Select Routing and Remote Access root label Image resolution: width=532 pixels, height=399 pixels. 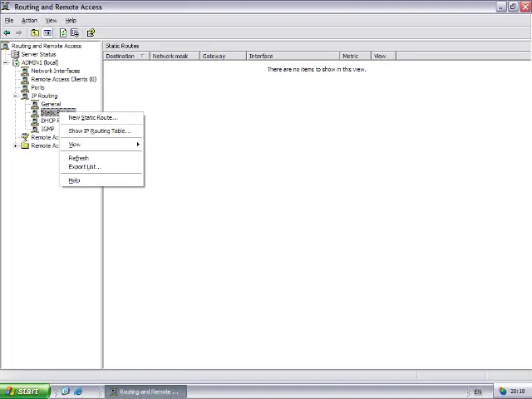tap(47, 46)
